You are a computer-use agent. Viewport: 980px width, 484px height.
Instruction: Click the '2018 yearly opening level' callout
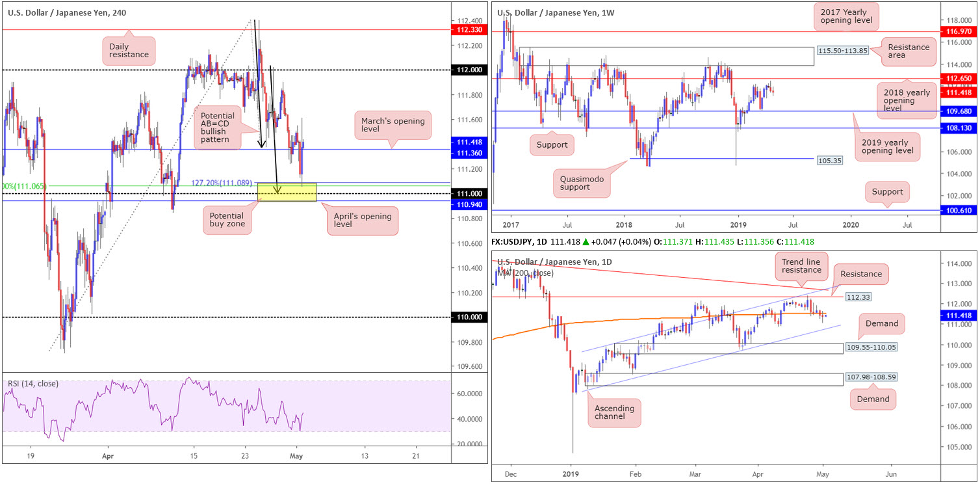tap(908, 101)
